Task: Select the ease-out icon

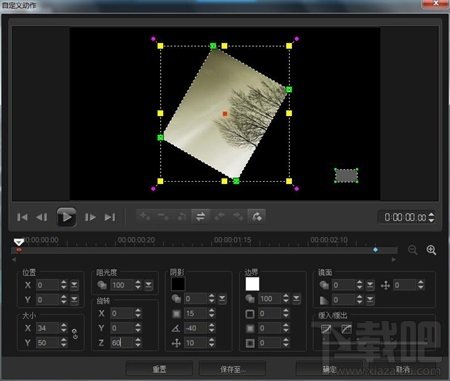Action: coord(346,329)
